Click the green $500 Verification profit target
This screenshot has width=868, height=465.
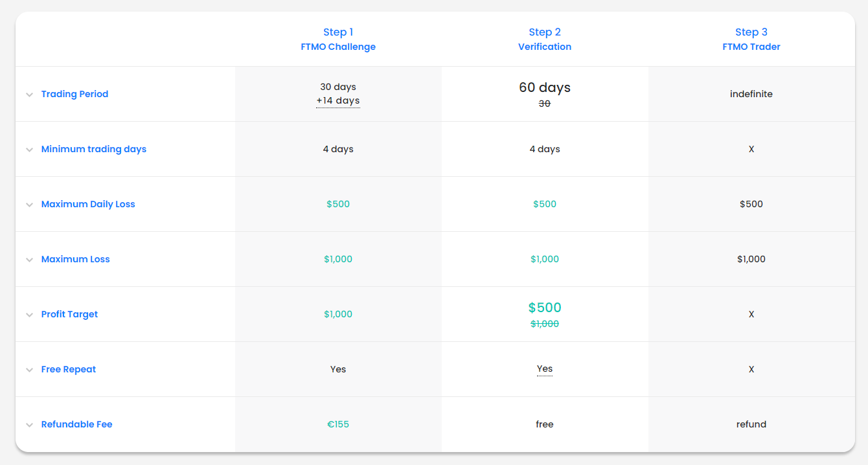545,308
